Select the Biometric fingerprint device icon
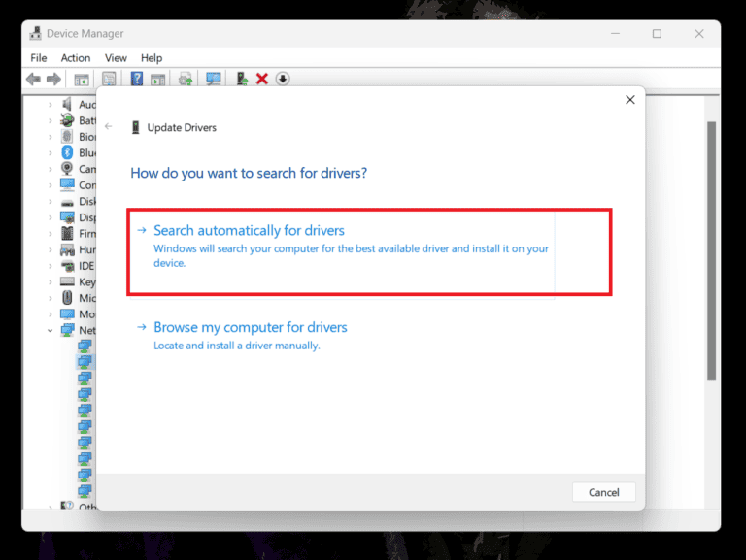 pyautogui.click(x=67, y=137)
